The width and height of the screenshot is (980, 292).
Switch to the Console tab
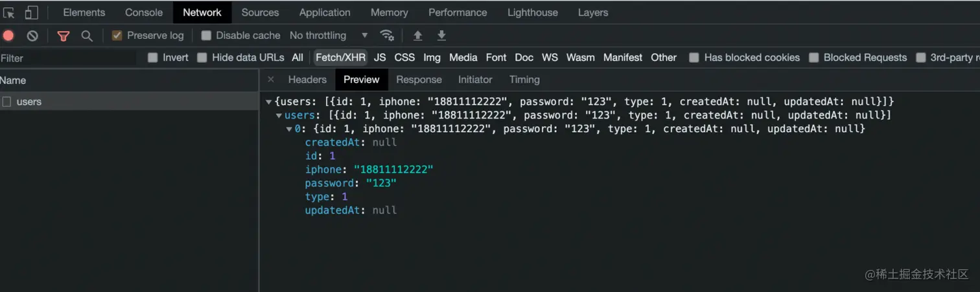(x=144, y=12)
